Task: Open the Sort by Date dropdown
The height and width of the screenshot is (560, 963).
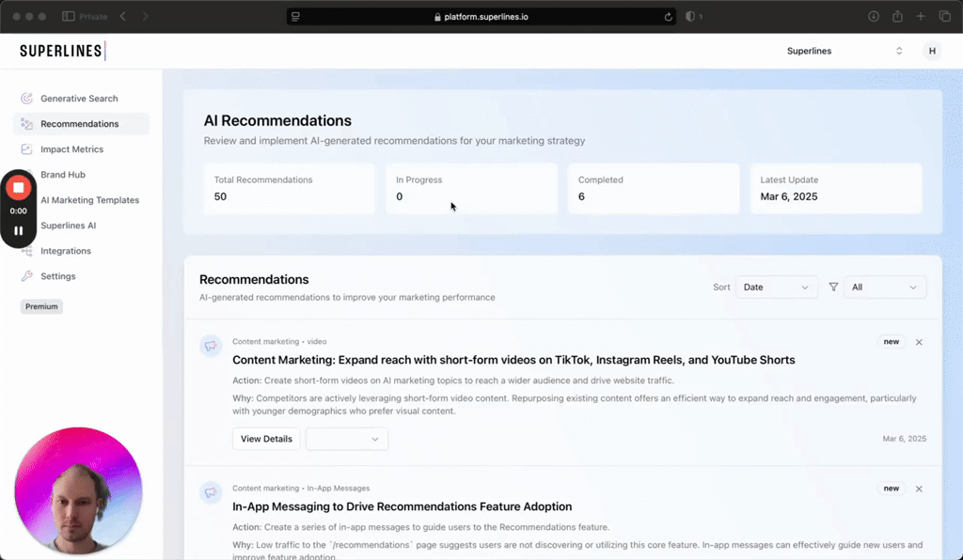Action: click(x=776, y=288)
